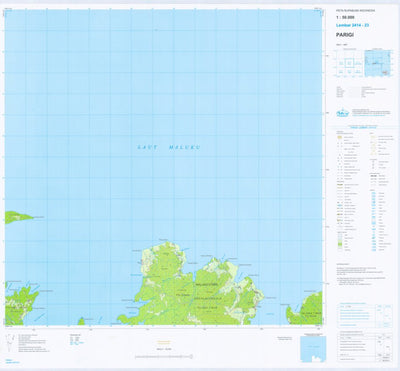Click the word LAUT on the sea
This screenshot has width=400, height=371.
coord(147,147)
